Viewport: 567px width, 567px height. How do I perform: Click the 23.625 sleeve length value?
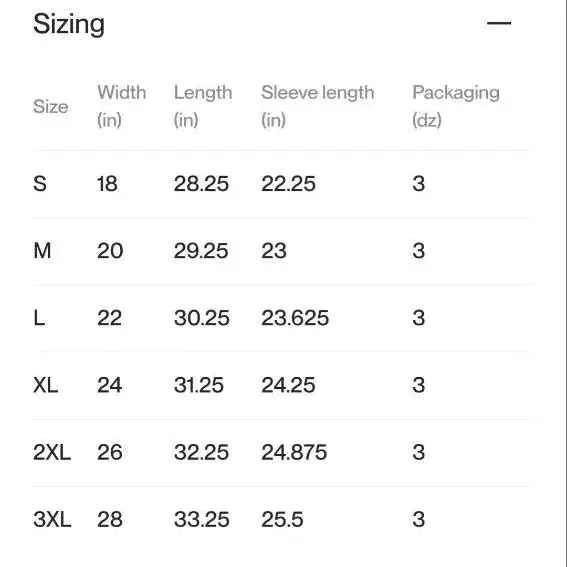click(x=295, y=318)
